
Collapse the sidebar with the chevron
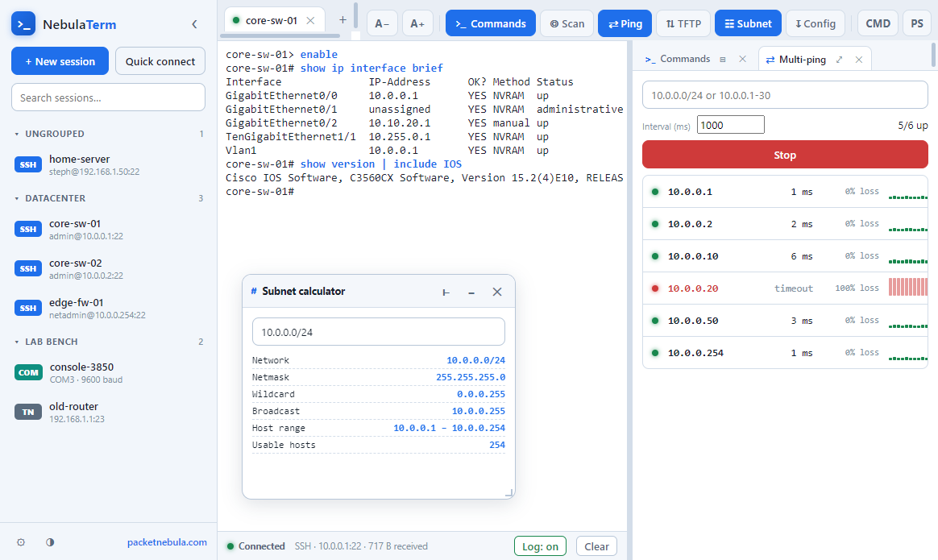pos(194,24)
